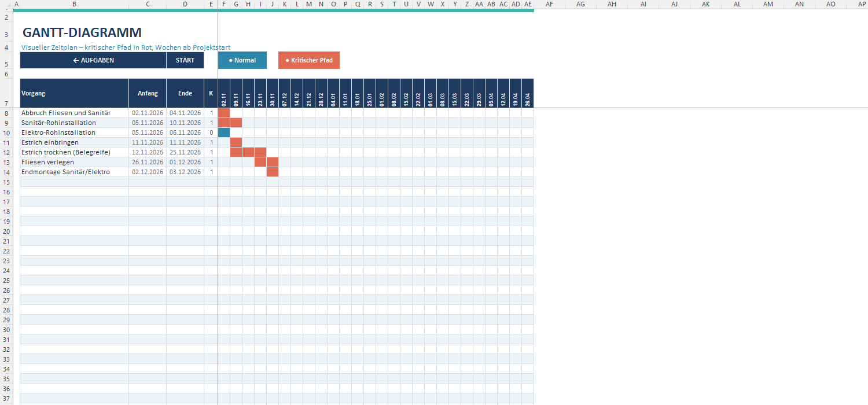
Task: Select cell 'Elektro-Rohinstallation'
Action: (75, 132)
